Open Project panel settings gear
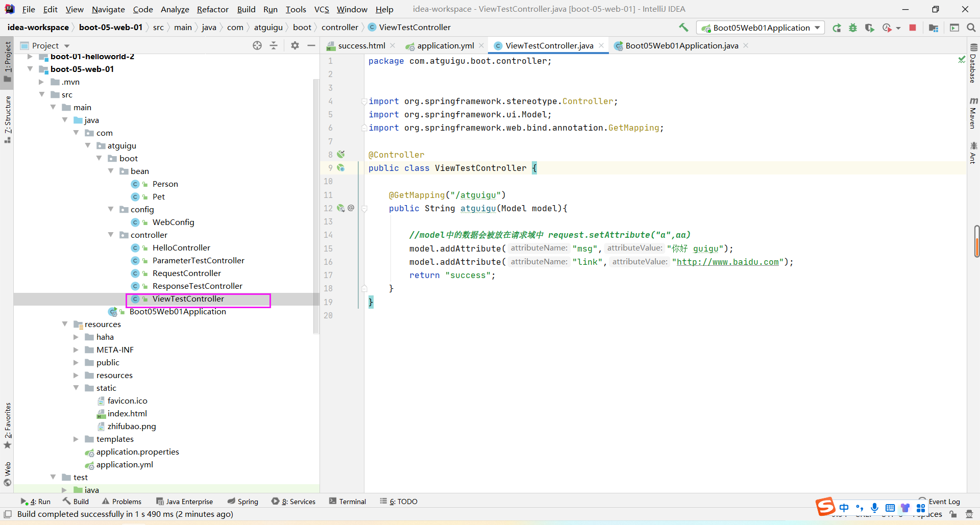 (295, 45)
